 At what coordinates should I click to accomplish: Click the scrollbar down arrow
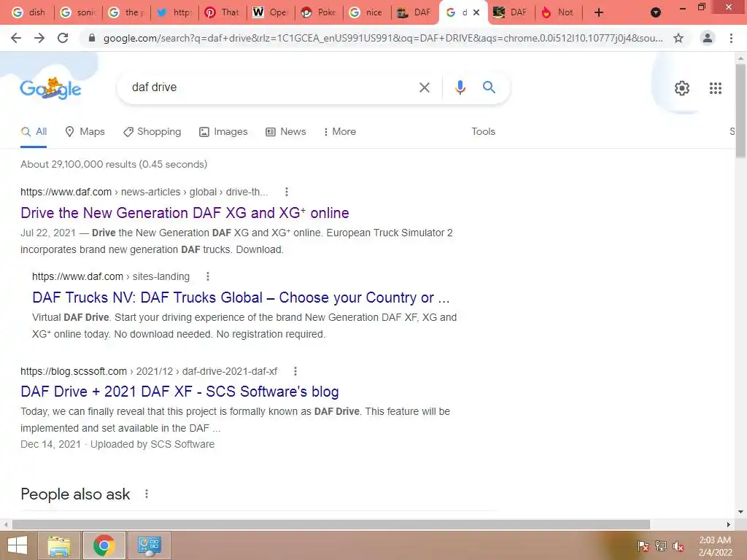click(x=740, y=512)
